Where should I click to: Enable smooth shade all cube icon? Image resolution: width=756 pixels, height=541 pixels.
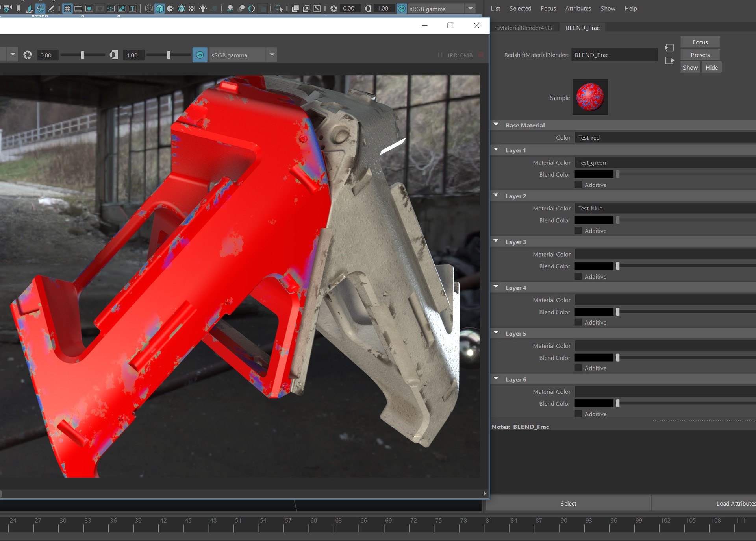159,8
